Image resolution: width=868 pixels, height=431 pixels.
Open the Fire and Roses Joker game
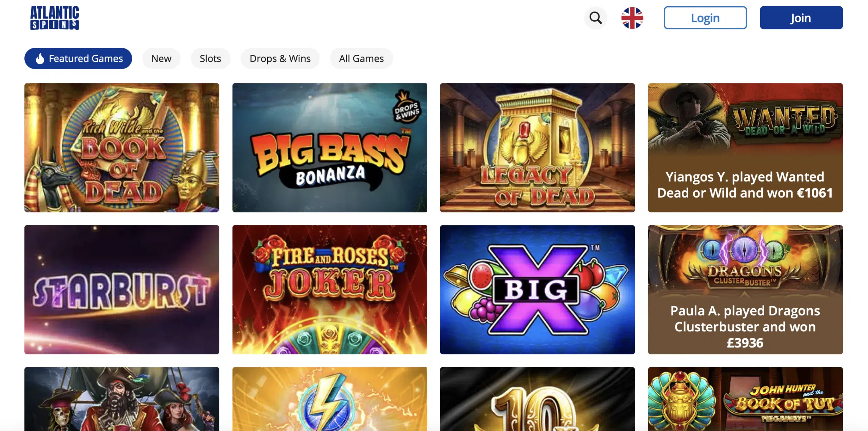pyautogui.click(x=330, y=290)
